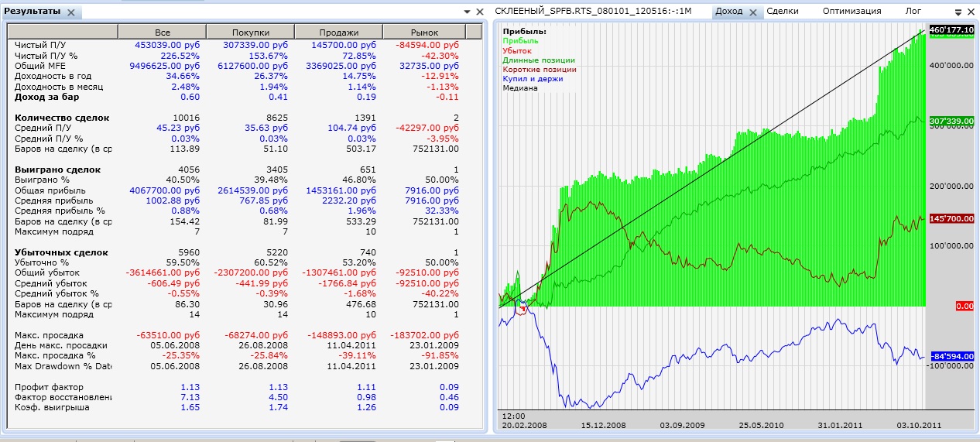
Task: Click the День макс. просадки label
Action: point(60,345)
